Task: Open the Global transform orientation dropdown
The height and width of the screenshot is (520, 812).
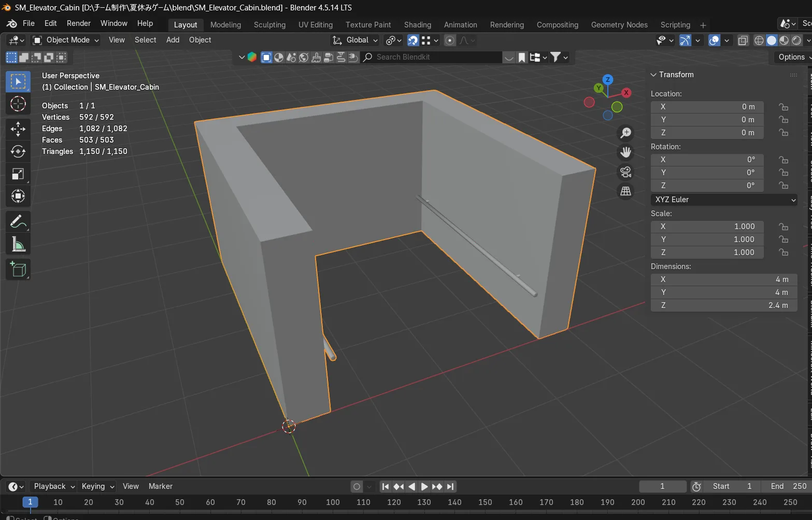Action: pos(355,40)
